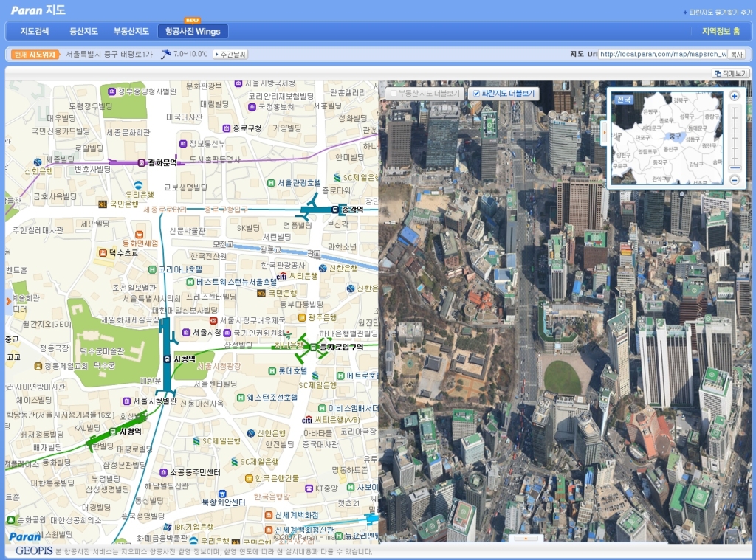Click the 소공동주민센터 community center icon
The height and width of the screenshot is (560, 756).
(163, 472)
